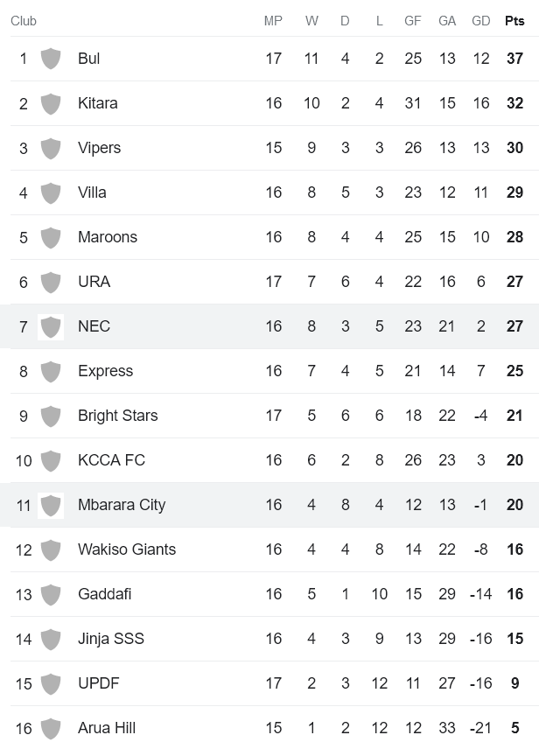Click the Pts column header

point(514,21)
